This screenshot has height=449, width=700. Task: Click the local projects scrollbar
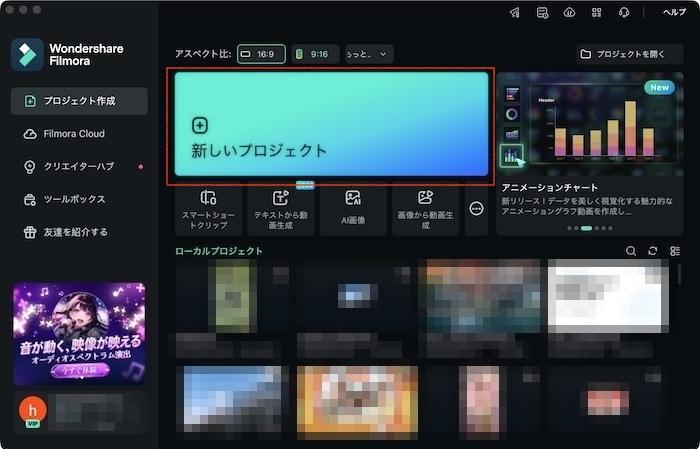[679, 274]
